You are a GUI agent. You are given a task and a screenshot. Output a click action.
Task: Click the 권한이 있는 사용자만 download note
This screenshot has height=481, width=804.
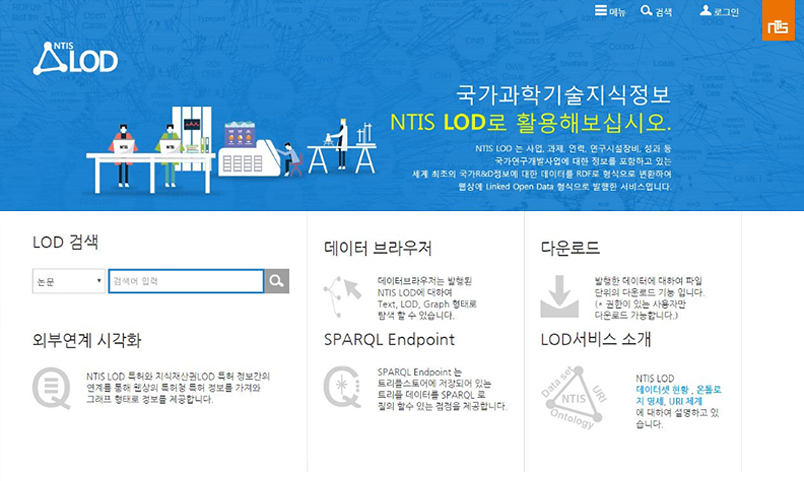coord(640,310)
